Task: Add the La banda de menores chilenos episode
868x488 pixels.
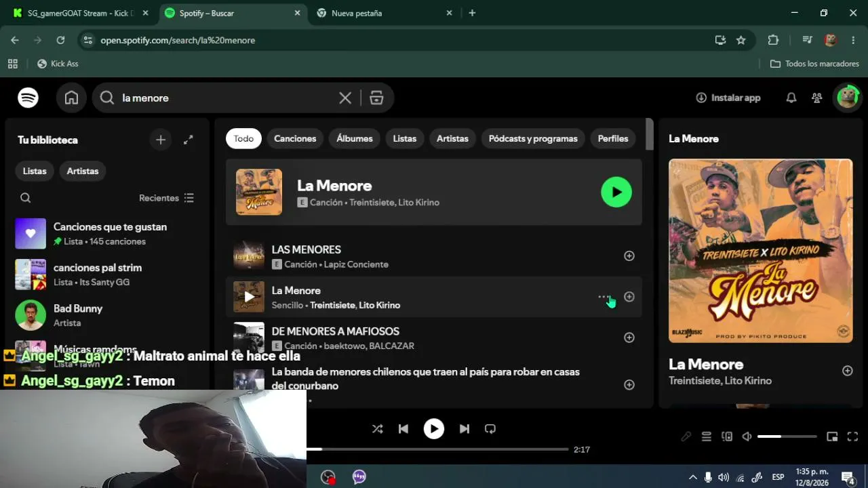Action: 629,385
